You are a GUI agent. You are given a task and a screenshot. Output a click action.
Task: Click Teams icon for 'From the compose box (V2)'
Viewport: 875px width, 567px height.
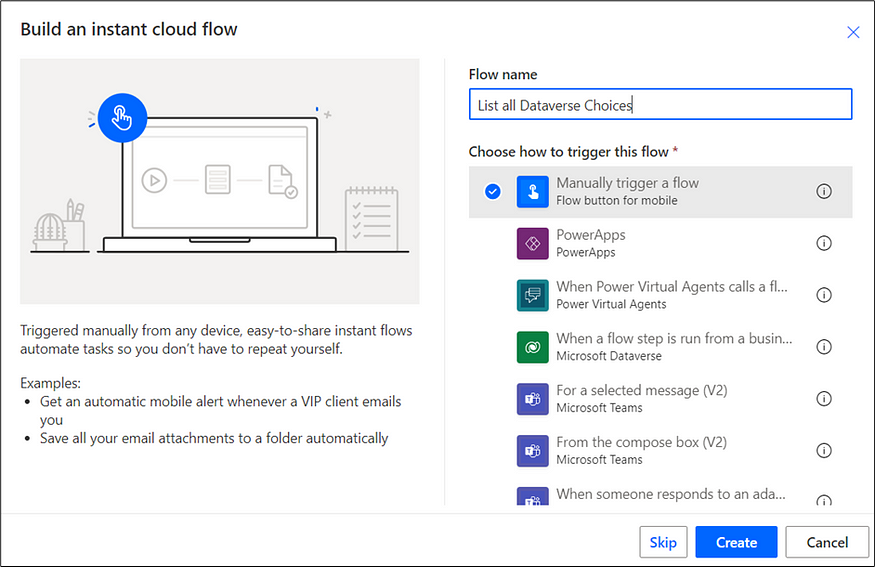pyautogui.click(x=532, y=451)
